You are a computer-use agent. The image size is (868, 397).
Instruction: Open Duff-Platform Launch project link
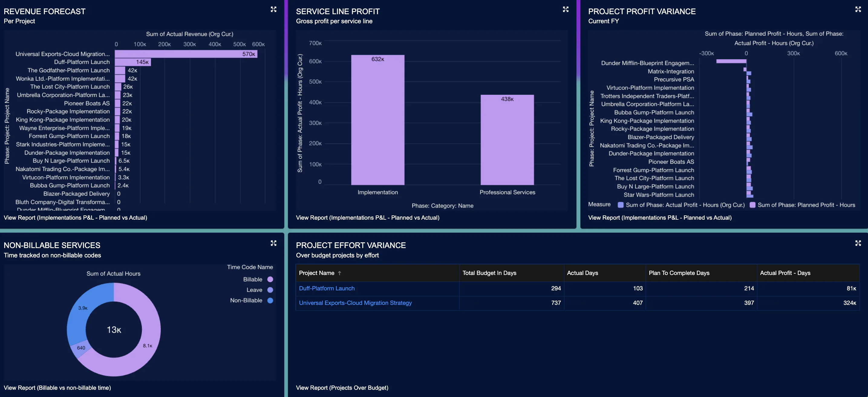(327, 288)
